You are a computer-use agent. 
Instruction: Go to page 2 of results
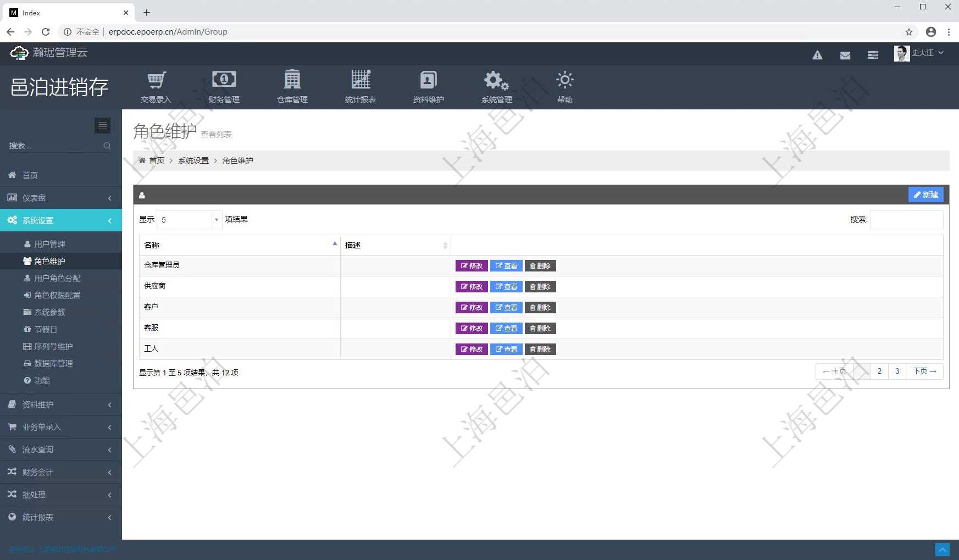(879, 372)
